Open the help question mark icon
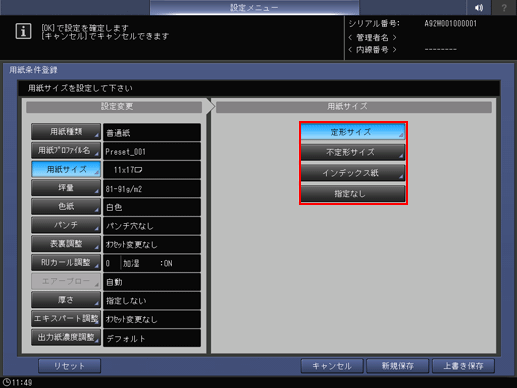The image size is (517, 388). (x=504, y=7)
